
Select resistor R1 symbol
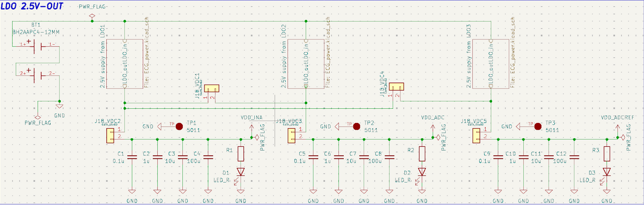coord(241,153)
